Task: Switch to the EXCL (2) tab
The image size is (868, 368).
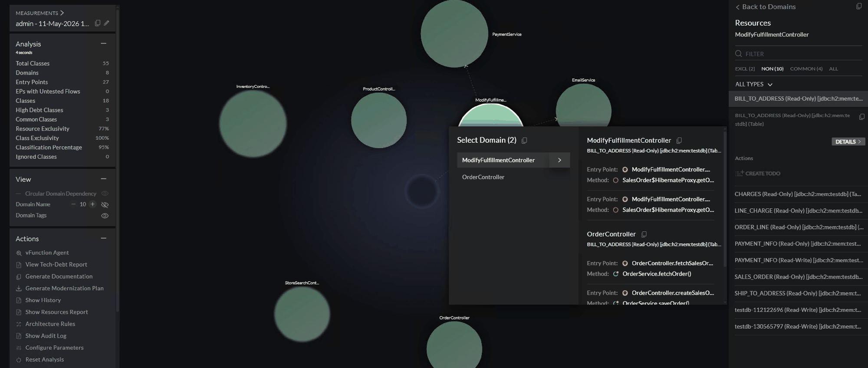Action: [745, 69]
